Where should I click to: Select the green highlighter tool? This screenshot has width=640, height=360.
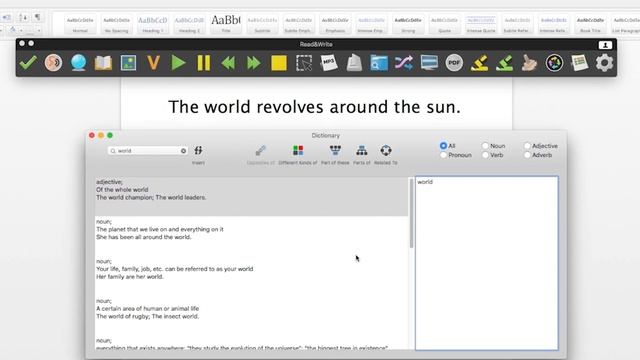coord(504,63)
